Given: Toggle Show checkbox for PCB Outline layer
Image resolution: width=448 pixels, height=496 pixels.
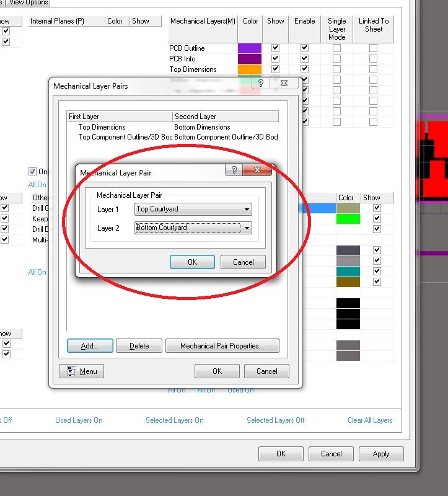Looking at the screenshot, I should click(x=275, y=48).
